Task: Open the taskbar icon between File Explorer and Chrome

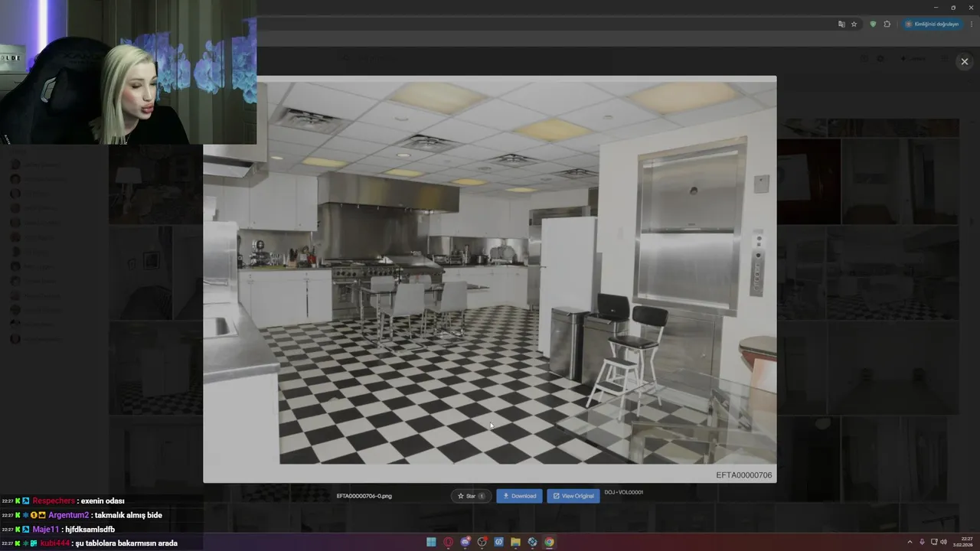Action: 532,542
